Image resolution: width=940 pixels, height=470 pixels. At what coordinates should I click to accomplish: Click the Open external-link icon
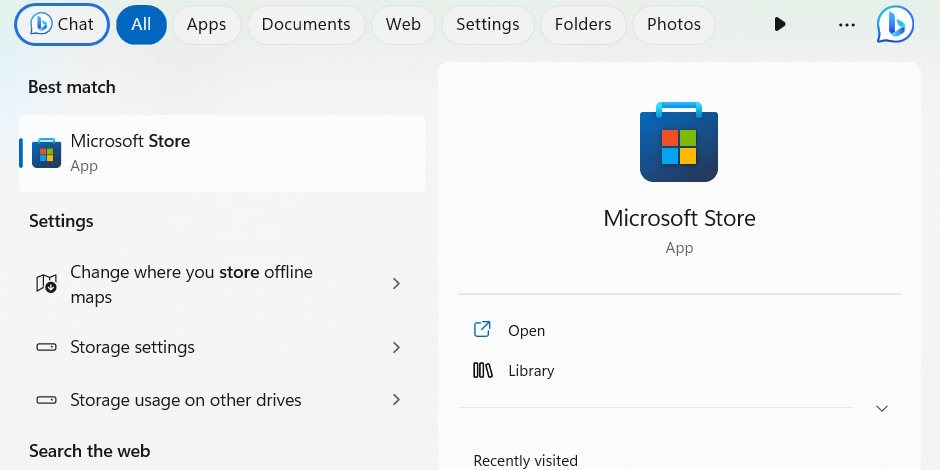coord(482,330)
